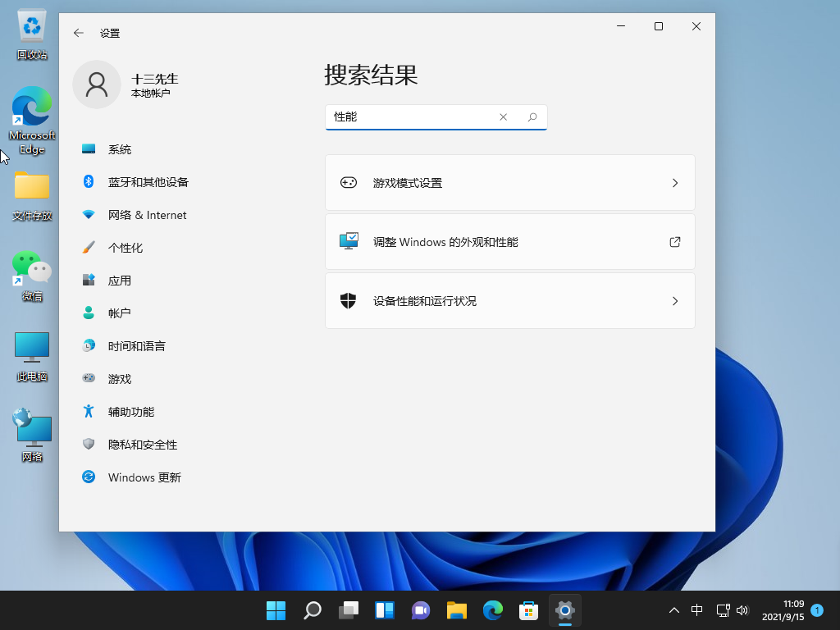Screen dimensions: 840x630
Task: Go back using the Settings back arrow
Action: 79,33
